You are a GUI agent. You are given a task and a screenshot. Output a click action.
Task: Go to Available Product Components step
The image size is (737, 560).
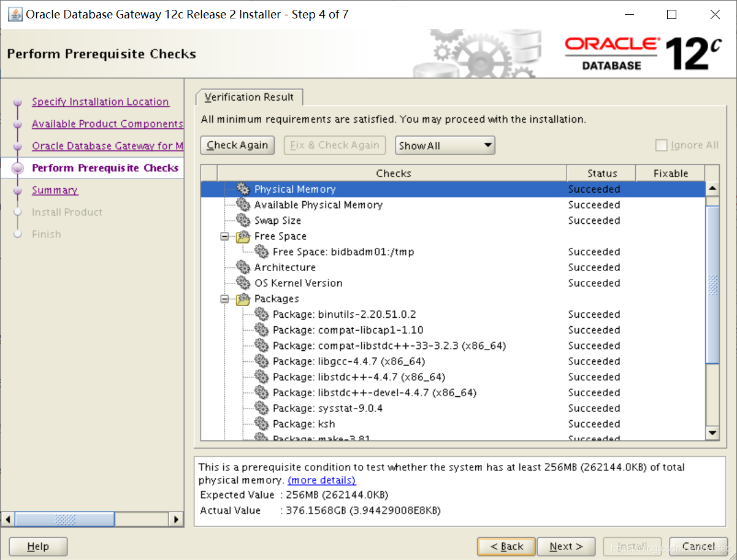(107, 124)
